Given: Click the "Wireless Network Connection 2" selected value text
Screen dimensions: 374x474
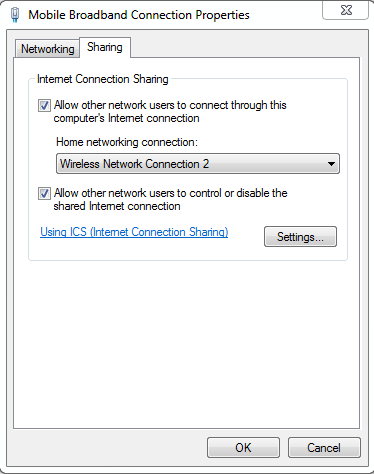Looking at the screenshot, I should (x=134, y=164).
